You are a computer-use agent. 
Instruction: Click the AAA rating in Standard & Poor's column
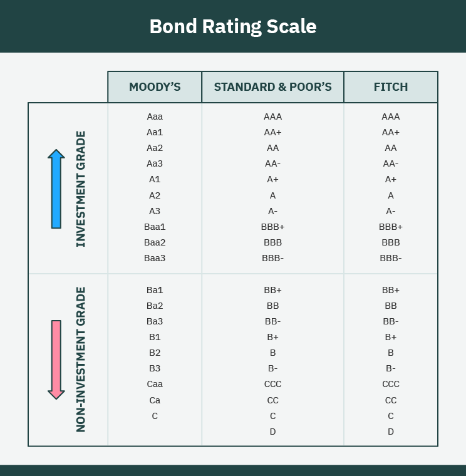point(272,116)
